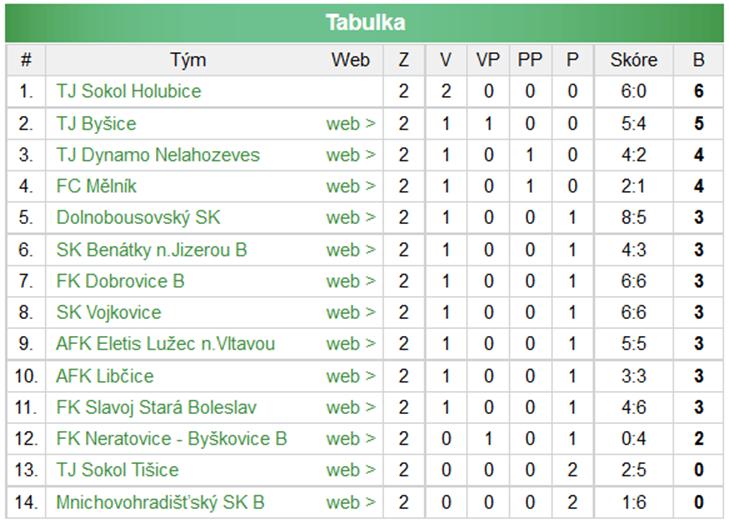The width and height of the screenshot is (729, 530).
Task: Click web link for TJ Byšice
Action: pyautogui.click(x=351, y=124)
